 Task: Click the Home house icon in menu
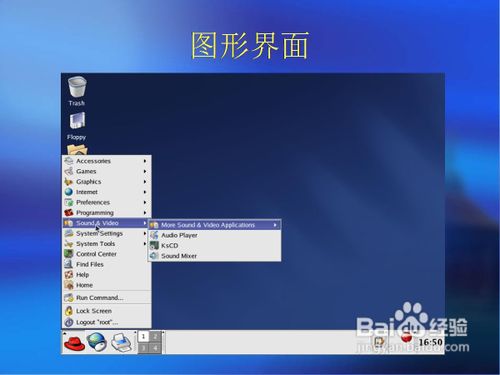coord(69,285)
